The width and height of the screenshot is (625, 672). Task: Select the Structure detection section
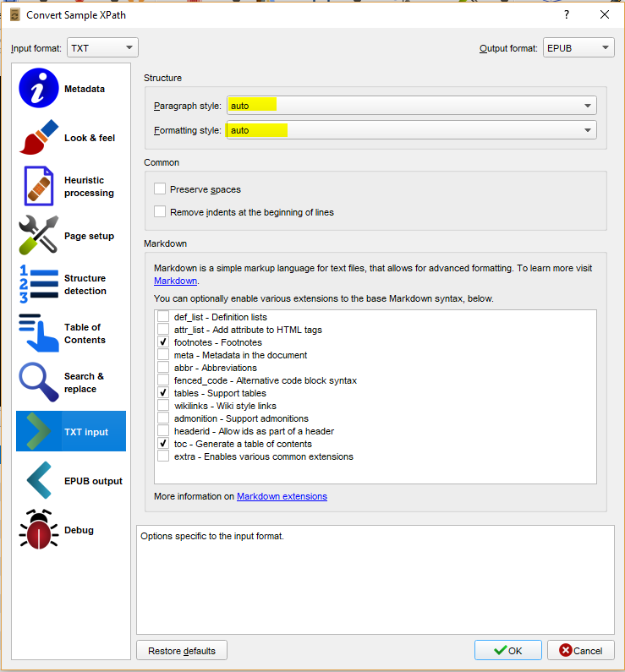point(71,285)
